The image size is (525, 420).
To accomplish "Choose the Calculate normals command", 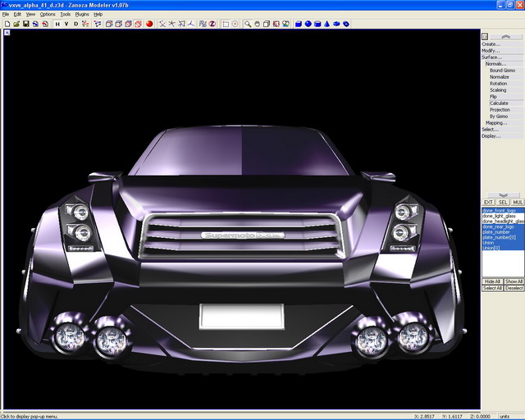I will tap(506, 103).
